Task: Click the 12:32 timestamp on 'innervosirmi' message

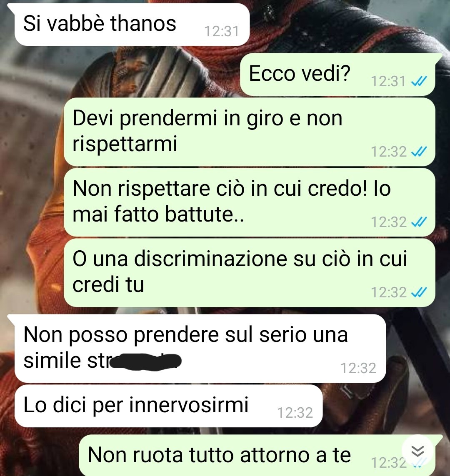Action: click(295, 413)
